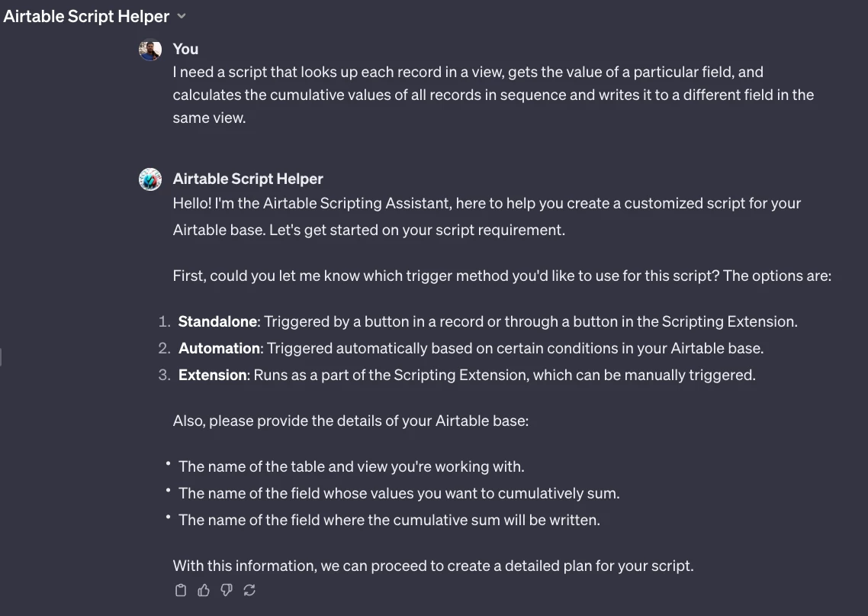Screen dimensions: 868x616
Task: Select the Automation option text
Action: (219, 348)
